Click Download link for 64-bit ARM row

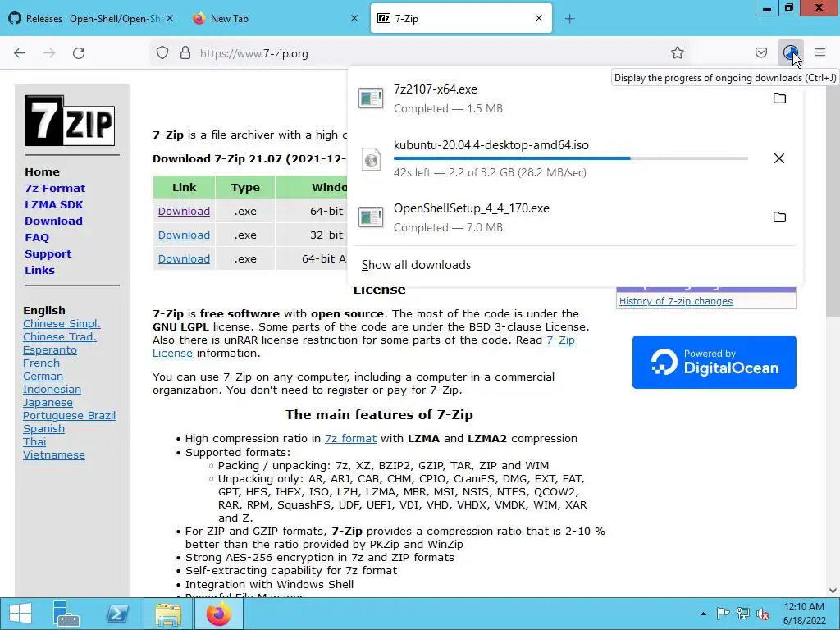[x=184, y=258]
